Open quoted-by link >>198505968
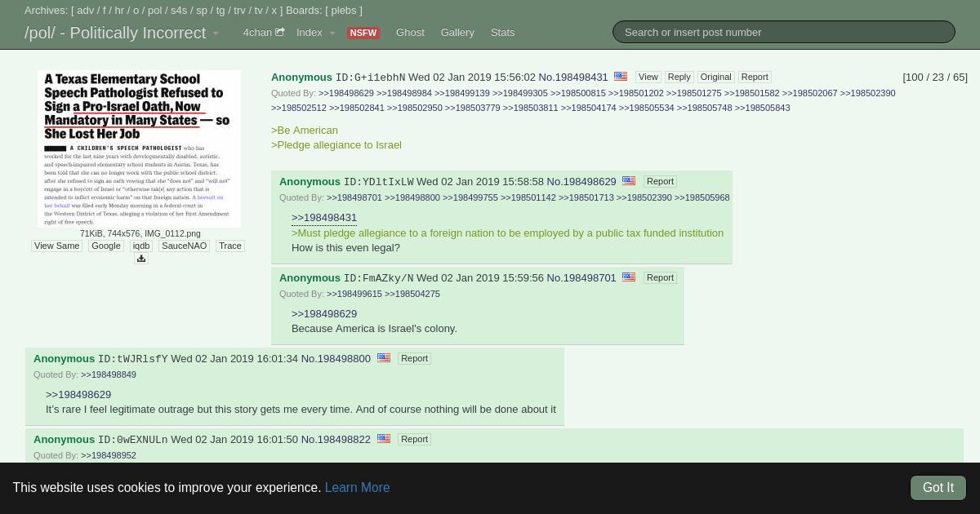The image size is (980, 514). coord(702,197)
